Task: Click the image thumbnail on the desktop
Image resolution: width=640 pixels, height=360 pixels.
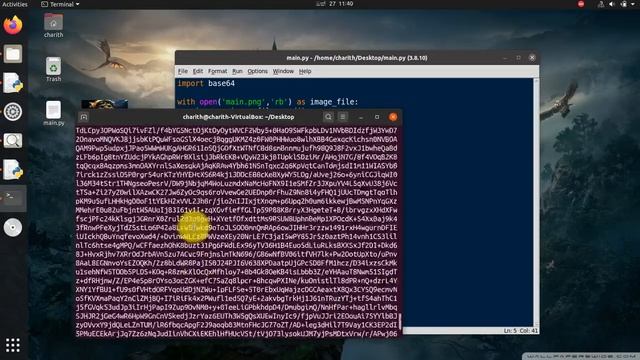Action: (104, 104)
